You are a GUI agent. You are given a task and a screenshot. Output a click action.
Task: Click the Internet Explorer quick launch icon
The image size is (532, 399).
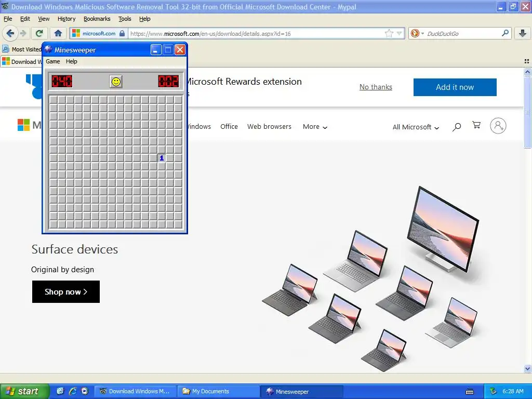(x=72, y=391)
